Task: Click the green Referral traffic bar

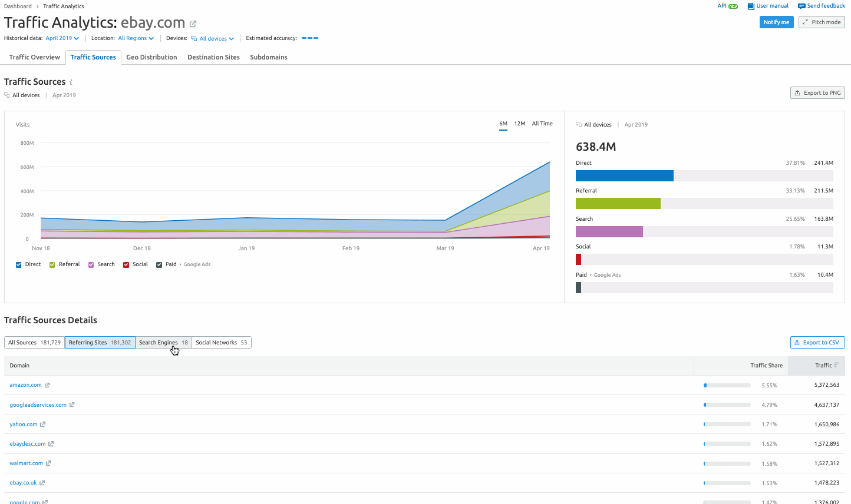Action: tap(618, 204)
